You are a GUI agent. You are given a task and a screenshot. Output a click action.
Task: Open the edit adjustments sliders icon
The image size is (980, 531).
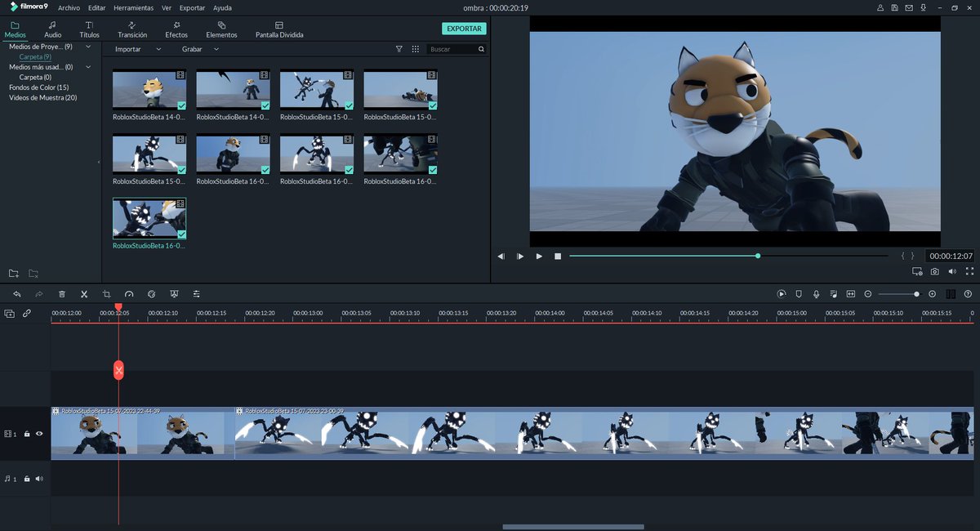pos(197,294)
